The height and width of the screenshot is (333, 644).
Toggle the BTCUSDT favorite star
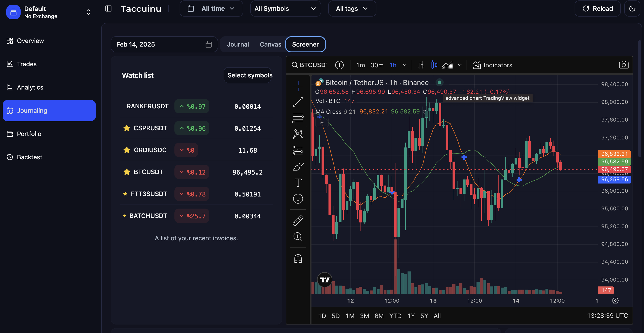pos(127,172)
